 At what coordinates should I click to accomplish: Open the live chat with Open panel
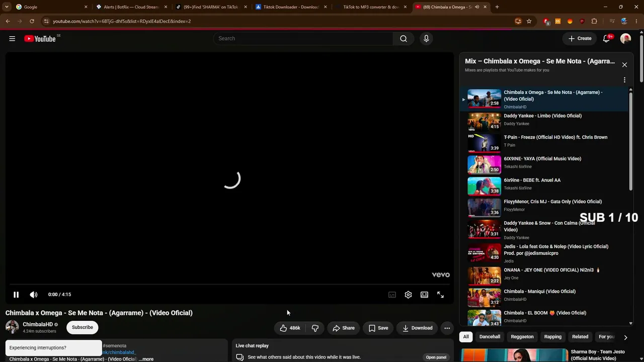[x=436, y=357]
